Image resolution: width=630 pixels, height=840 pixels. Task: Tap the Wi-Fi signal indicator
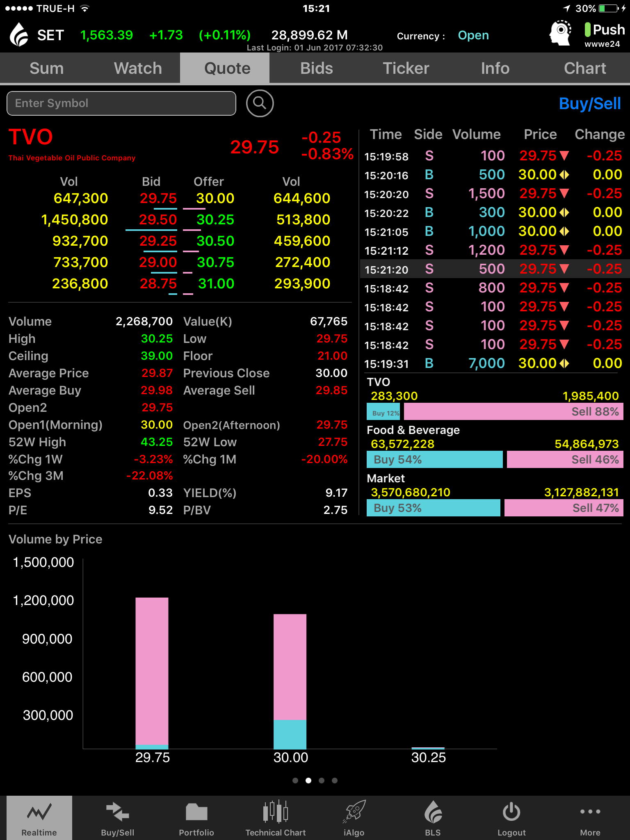click(84, 8)
